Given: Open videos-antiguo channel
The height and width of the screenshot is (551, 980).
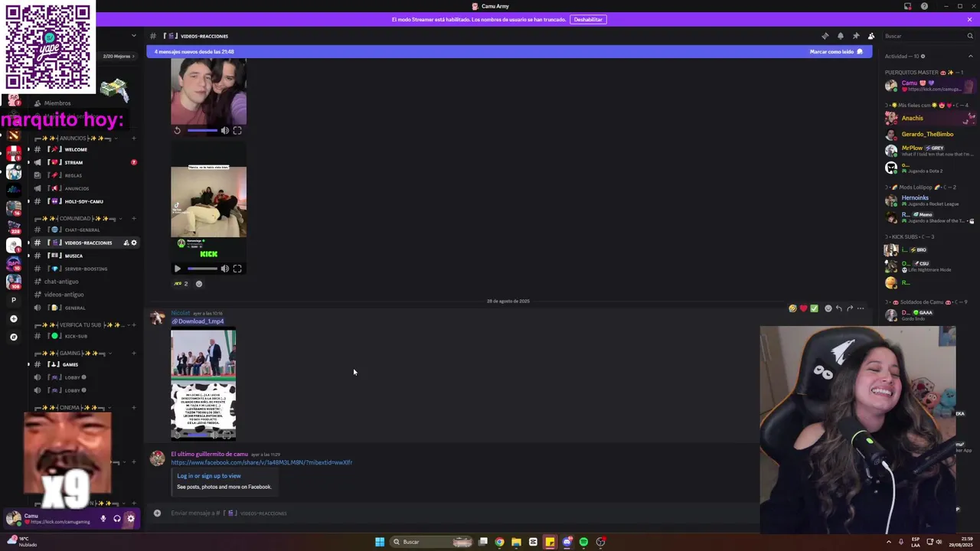Looking at the screenshot, I should click(x=84, y=295).
